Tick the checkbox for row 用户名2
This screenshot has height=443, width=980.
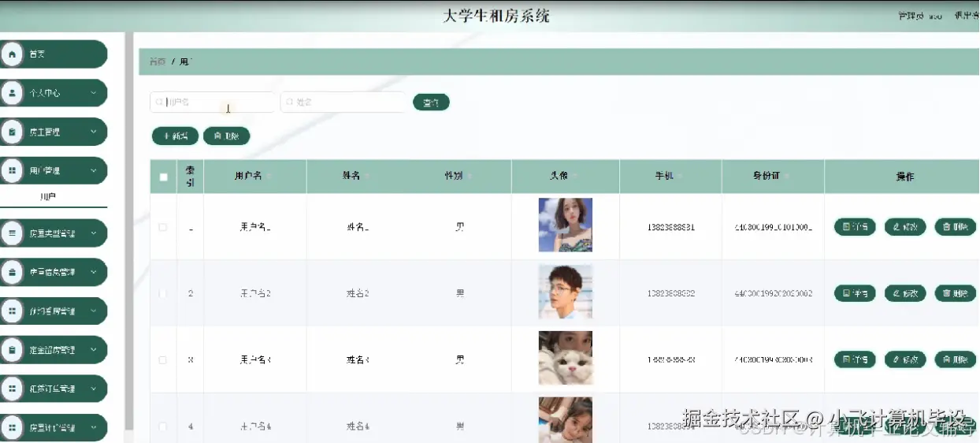(x=163, y=293)
